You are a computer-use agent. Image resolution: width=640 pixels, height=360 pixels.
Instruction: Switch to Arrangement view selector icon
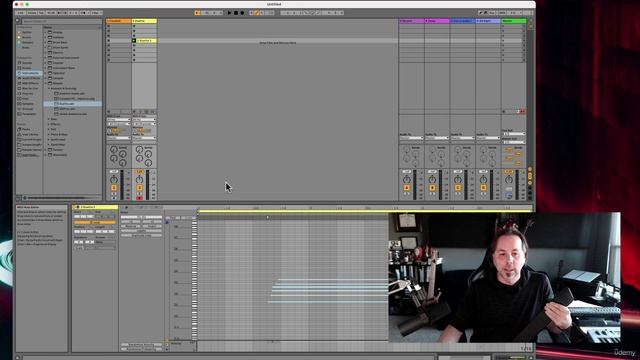531,20
